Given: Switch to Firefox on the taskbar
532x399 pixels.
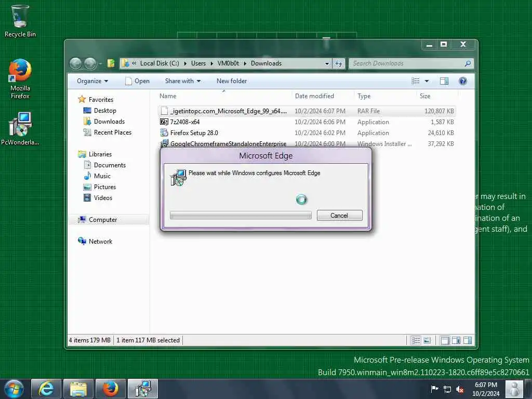Looking at the screenshot, I should pos(111,389).
